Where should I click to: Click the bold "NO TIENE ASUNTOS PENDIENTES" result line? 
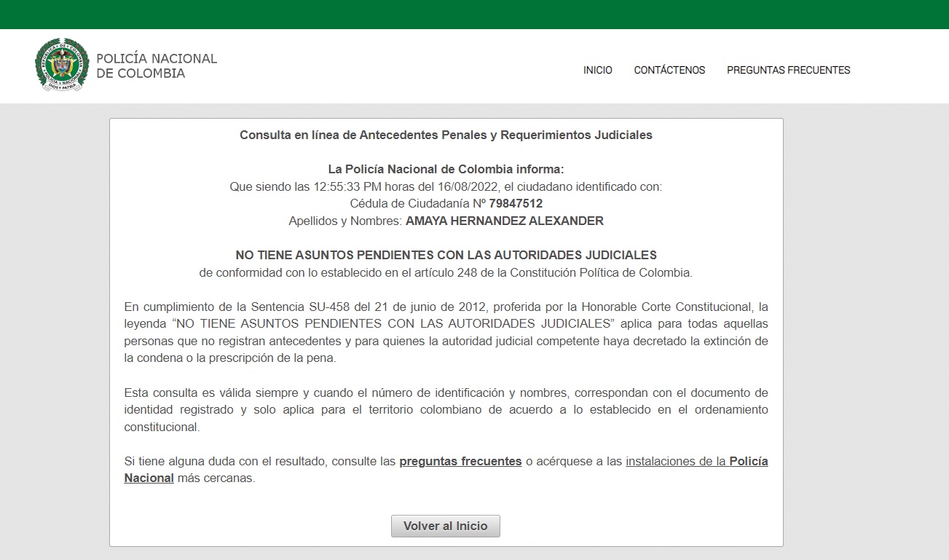[x=446, y=256]
